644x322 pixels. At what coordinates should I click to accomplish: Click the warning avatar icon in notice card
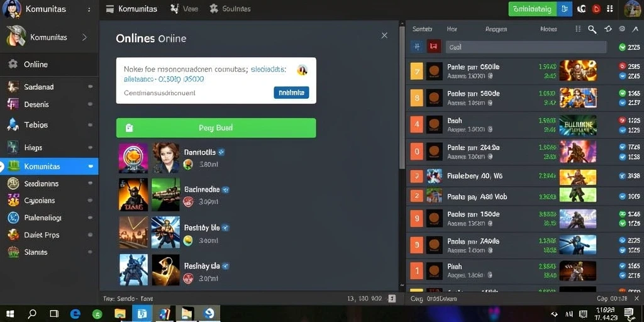[x=303, y=70]
